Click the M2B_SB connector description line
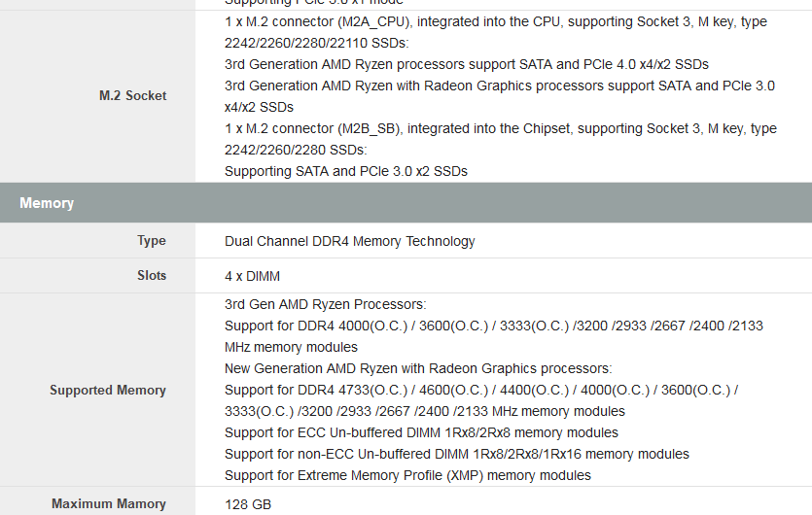The height and width of the screenshot is (515, 812). point(500,128)
